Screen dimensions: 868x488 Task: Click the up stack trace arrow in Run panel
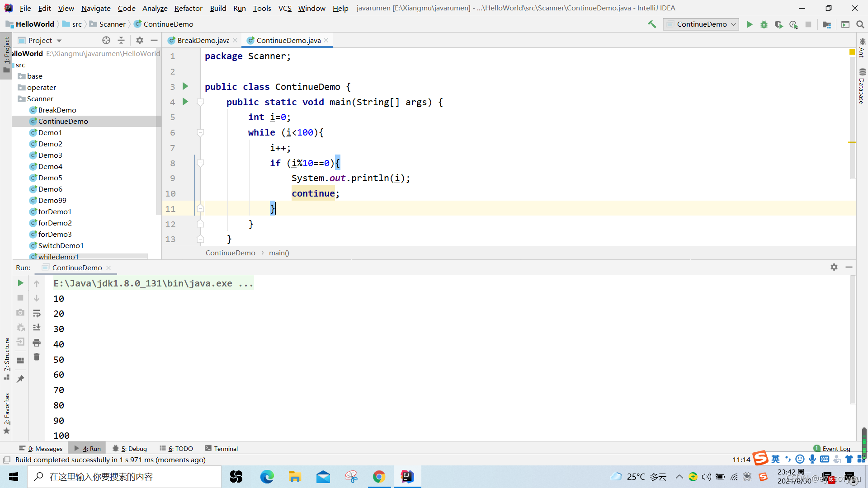[37, 284]
